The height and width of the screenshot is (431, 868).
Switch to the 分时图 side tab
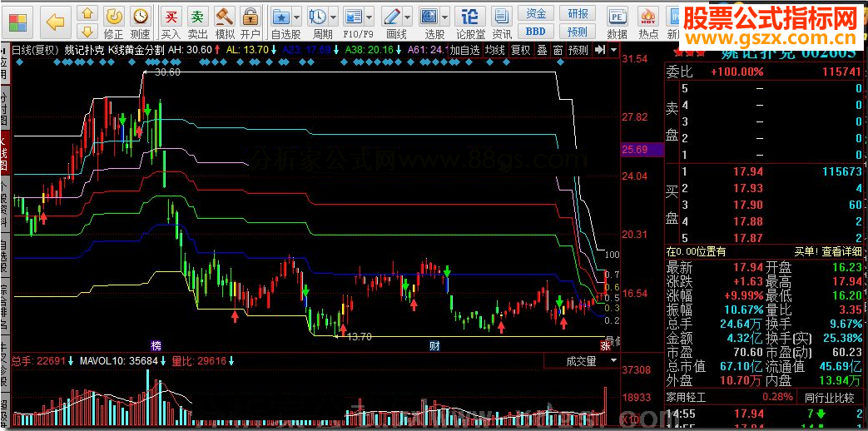(x=4, y=108)
